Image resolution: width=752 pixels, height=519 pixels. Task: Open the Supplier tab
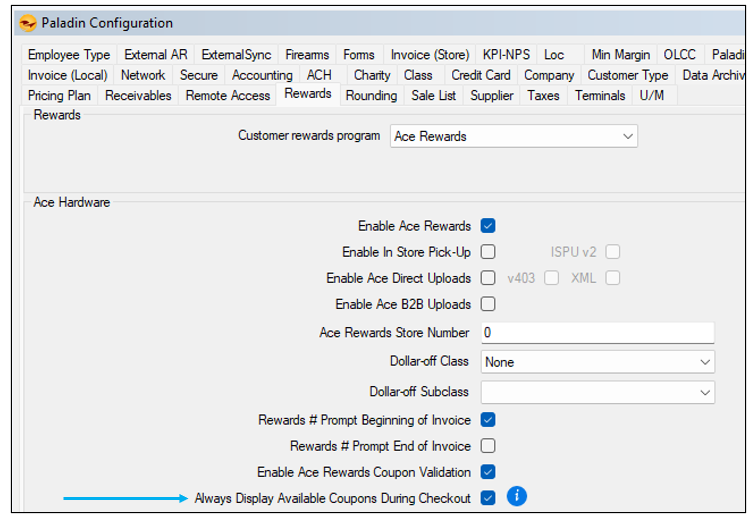[491, 96]
